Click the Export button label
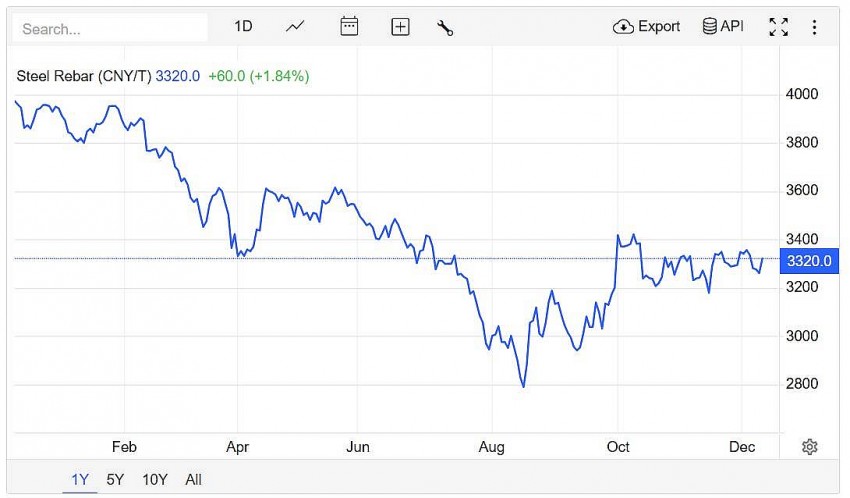 [659, 27]
